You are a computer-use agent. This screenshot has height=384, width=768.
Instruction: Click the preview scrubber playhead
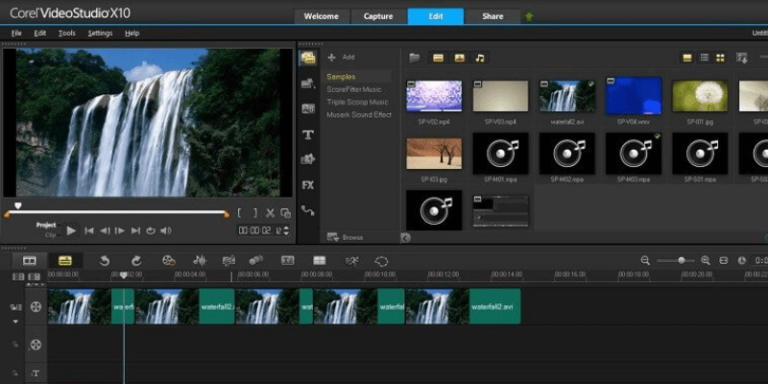(18, 206)
